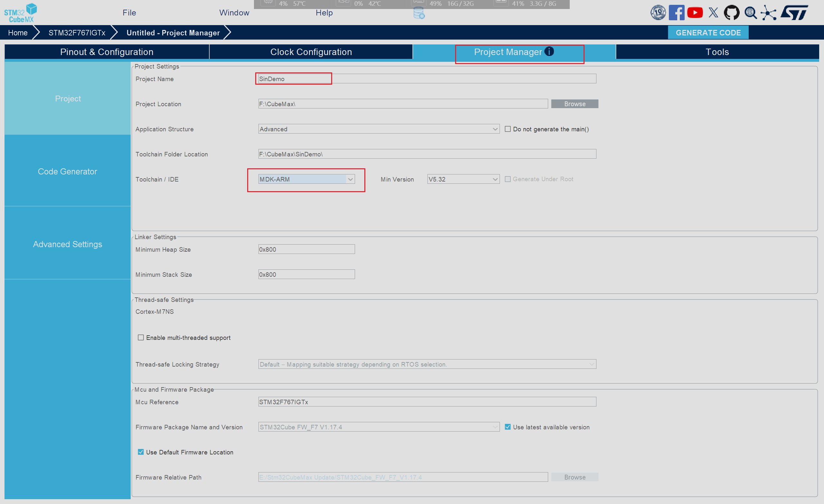Click the 10 years anniversary badge
Viewport: 824px width, 504px height.
click(658, 13)
